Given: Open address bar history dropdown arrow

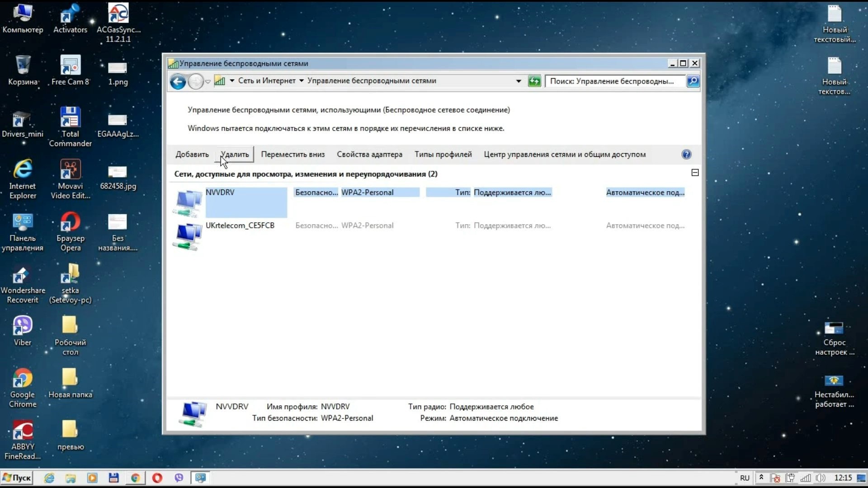Looking at the screenshot, I should tap(518, 81).
